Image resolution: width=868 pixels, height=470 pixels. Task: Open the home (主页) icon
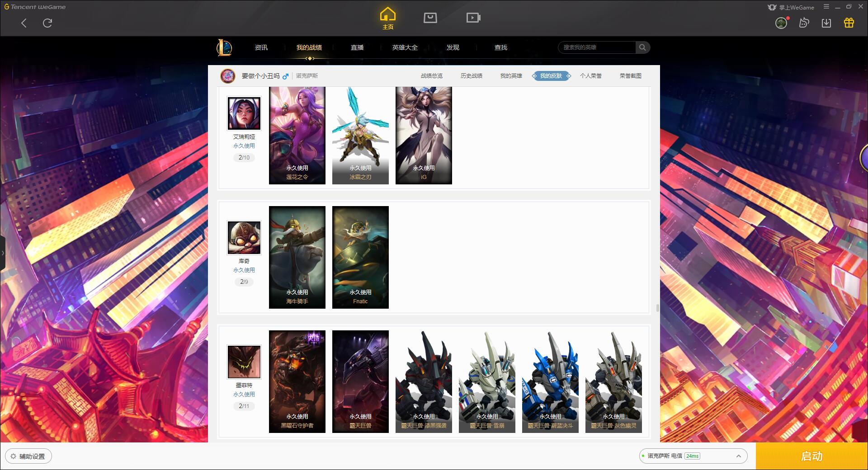388,18
